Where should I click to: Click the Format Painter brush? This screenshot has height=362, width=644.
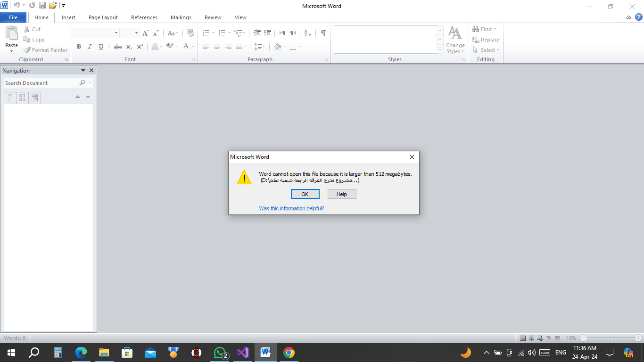(27, 50)
